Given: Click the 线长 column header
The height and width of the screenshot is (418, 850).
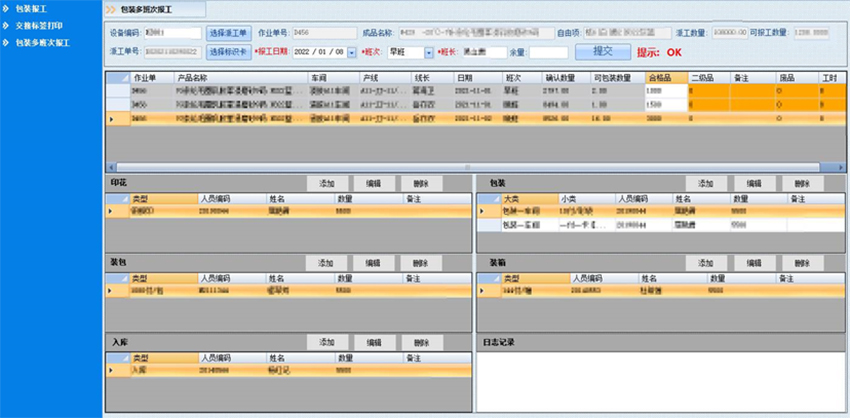Looking at the screenshot, I should coord(432,78).
